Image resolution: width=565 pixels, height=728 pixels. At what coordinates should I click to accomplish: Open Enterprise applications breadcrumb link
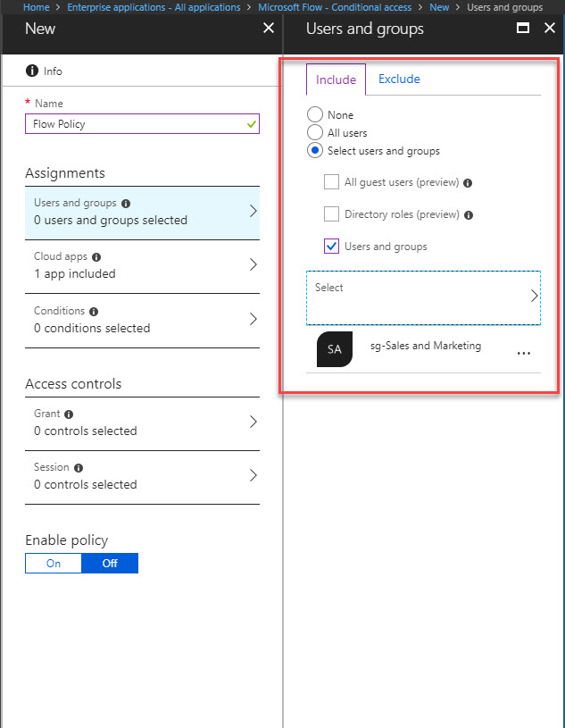154,7
